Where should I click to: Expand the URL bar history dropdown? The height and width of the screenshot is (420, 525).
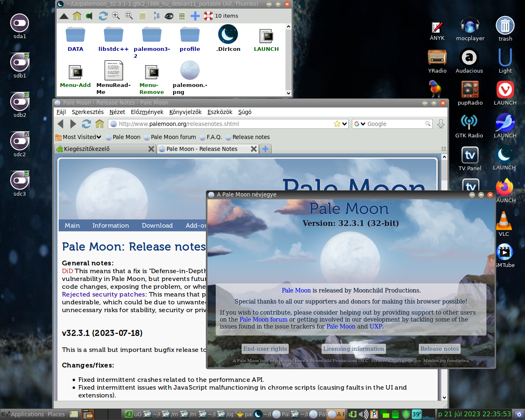pos(345,124)
